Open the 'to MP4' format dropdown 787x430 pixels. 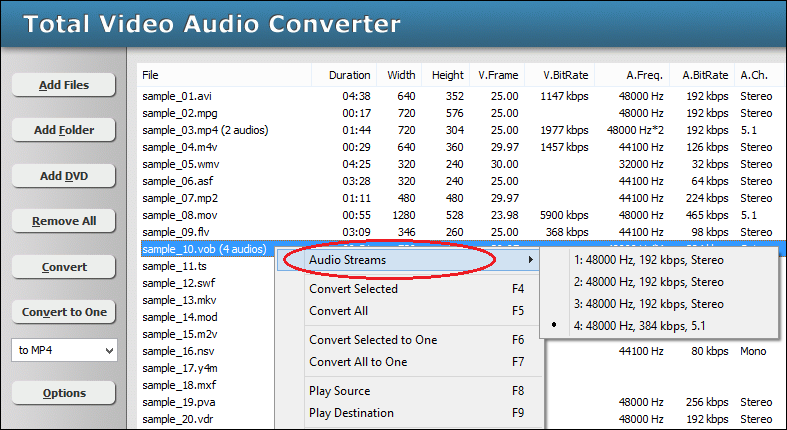click(x=64, y=350)
